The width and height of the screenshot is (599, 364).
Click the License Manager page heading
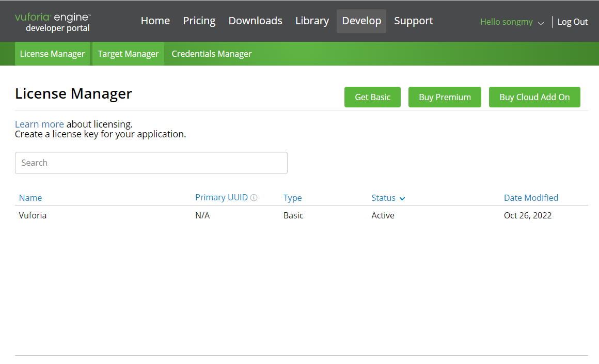tap(73, 93)
